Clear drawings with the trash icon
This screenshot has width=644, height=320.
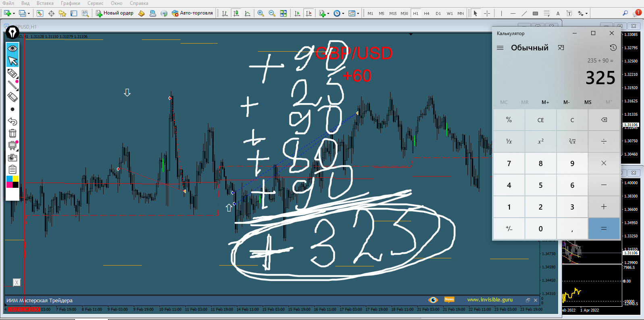[12, 133]
